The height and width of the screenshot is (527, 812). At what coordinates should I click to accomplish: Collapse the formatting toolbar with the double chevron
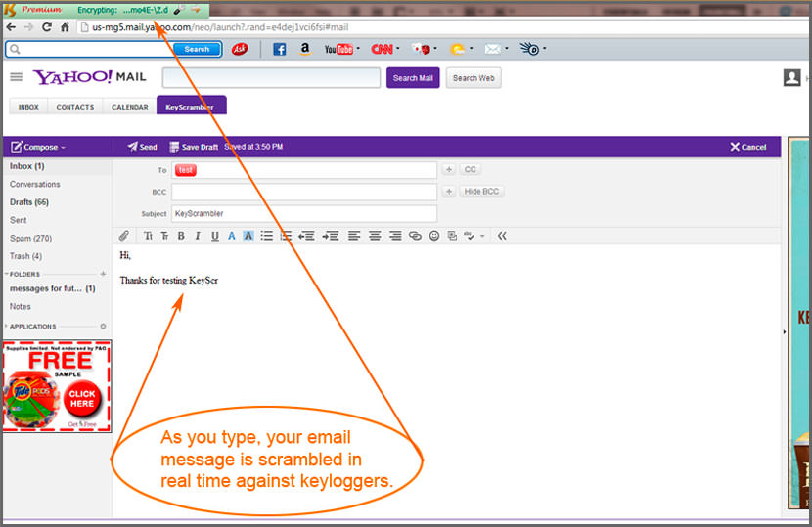[502, 236]
